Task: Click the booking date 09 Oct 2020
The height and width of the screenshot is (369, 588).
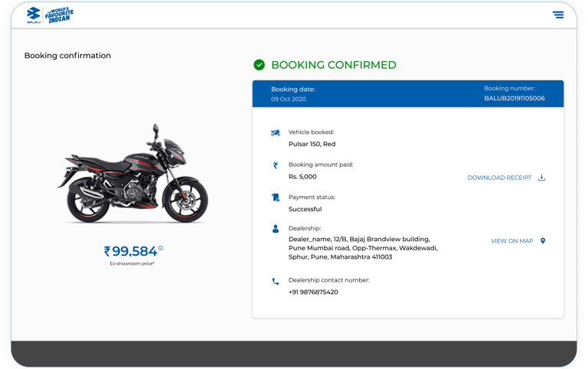Action: pyautogui.click(x=289, y=99)
